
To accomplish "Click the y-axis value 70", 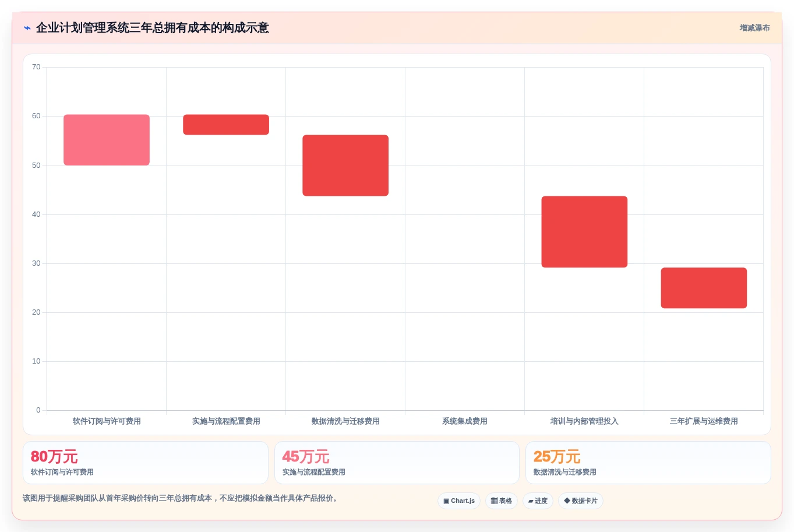I will [36, 67].
